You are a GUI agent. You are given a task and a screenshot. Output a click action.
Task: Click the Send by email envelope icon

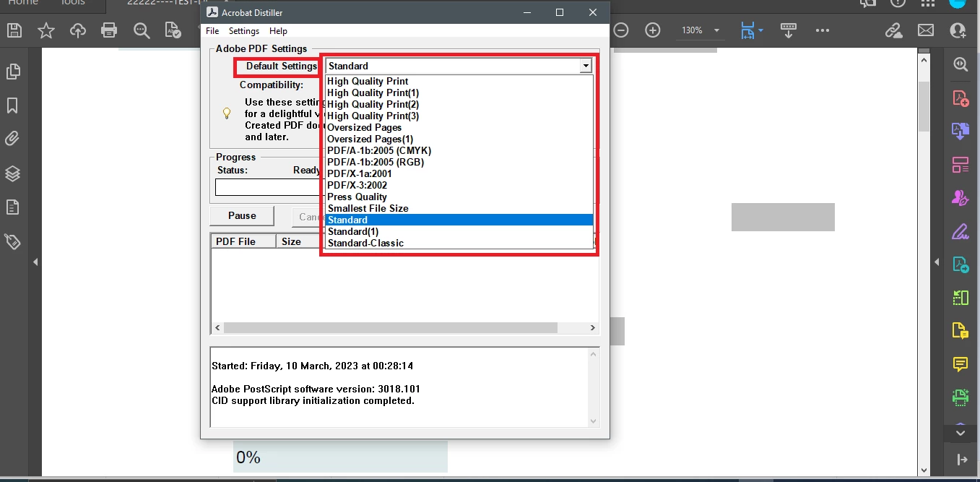pyautogui.click(x=926, y=30)
